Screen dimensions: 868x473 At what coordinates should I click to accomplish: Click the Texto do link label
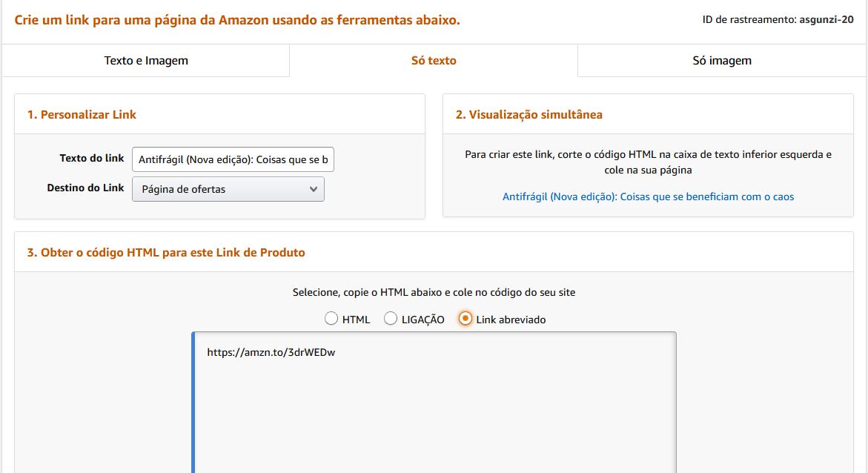coord(92,159)
